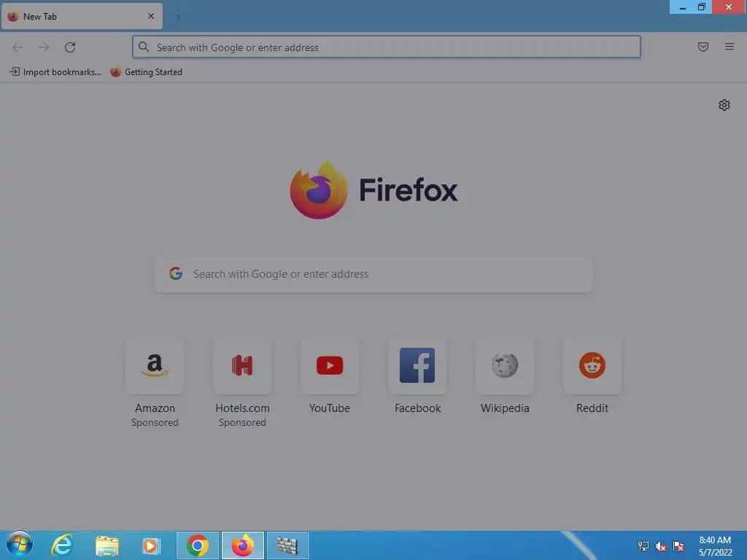
Task: Launch Internet Explorer from taskbar
Action: click(62, 545)
